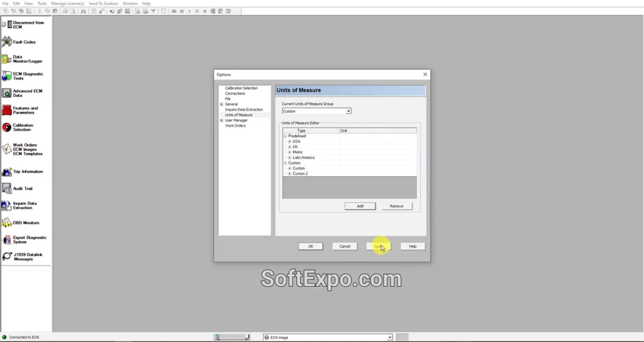Click the scissors Cut icon in the toolbar
The image size is (644, 342).
click(x=40, y=11)
